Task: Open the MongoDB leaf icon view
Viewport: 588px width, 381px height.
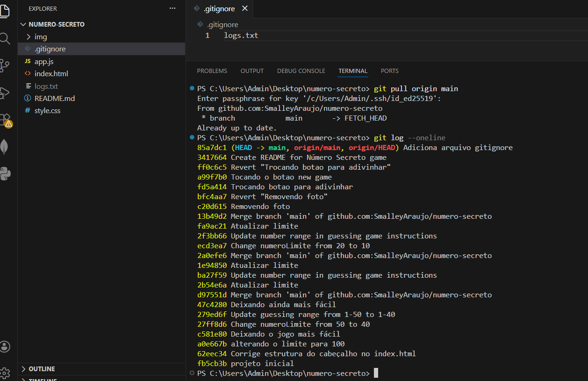Action: [x=5, y=147]
